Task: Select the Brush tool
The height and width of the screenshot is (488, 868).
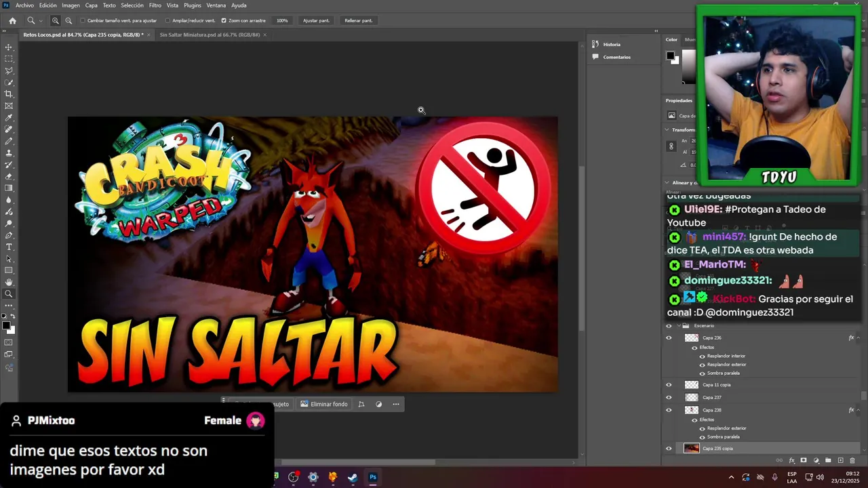Action: pos(9,141)
